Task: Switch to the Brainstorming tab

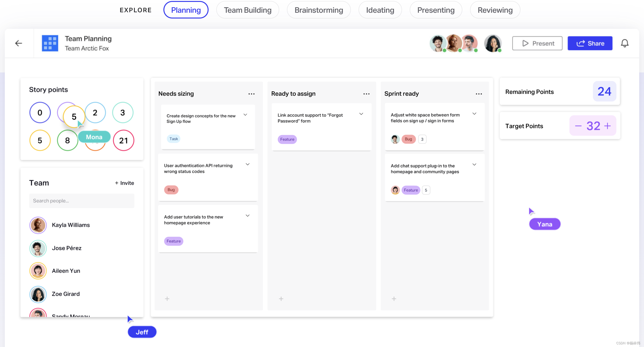Action: click(x=318, y=10)
